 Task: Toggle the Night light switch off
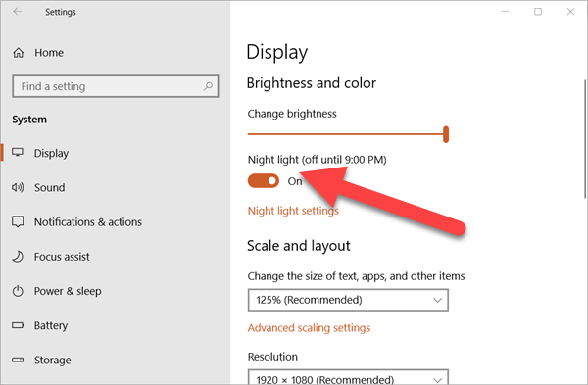tap(264, 180)
